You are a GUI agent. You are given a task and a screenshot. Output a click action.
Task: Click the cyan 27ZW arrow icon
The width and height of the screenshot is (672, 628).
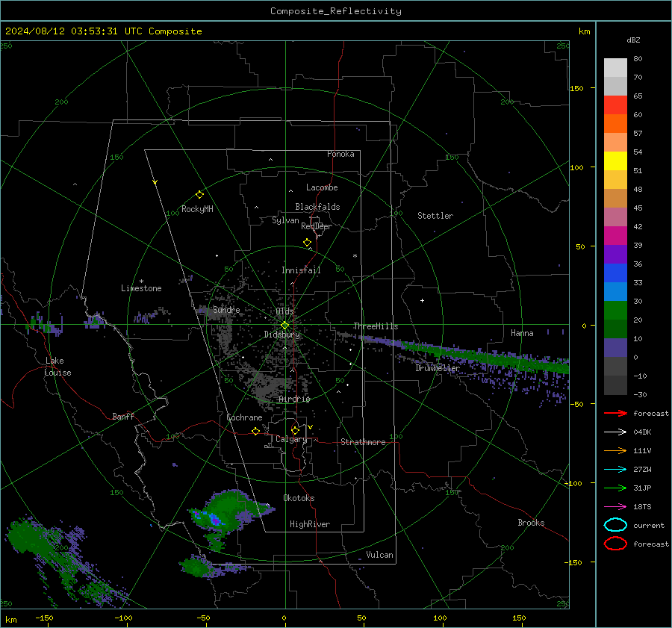615,470
